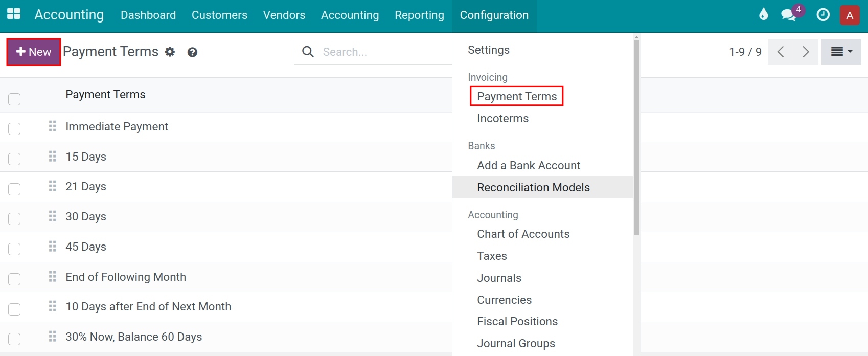Check the 30 Days row checkbox
The height and width of the screenshot is (356, 868).
14,219
